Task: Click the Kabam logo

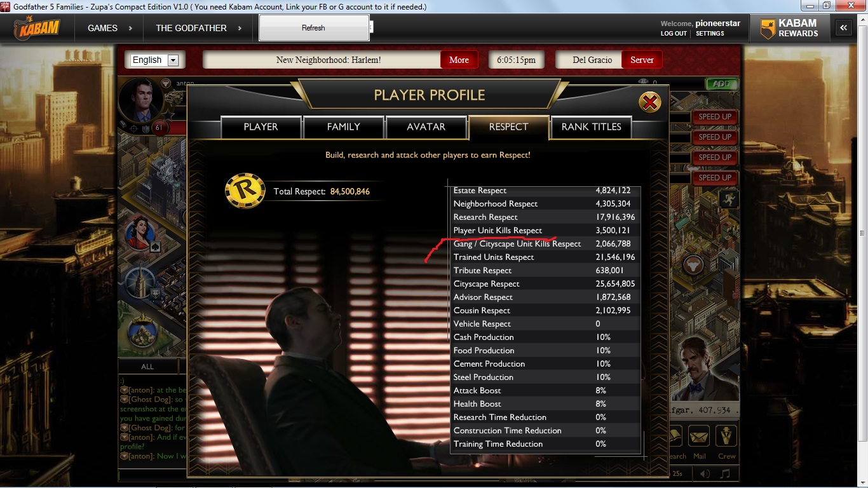Action: [x=37, y=29]
